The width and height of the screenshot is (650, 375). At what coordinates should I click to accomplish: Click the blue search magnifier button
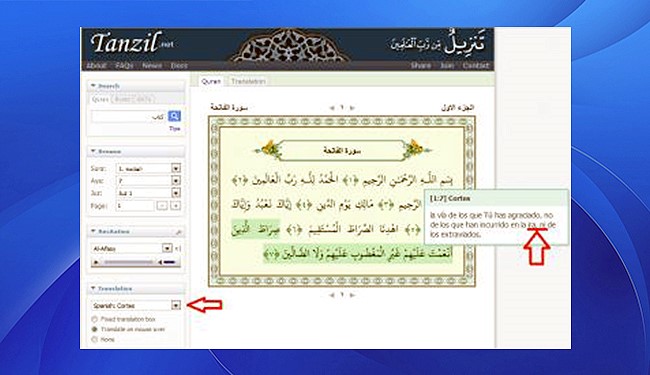tap(174, 116)
